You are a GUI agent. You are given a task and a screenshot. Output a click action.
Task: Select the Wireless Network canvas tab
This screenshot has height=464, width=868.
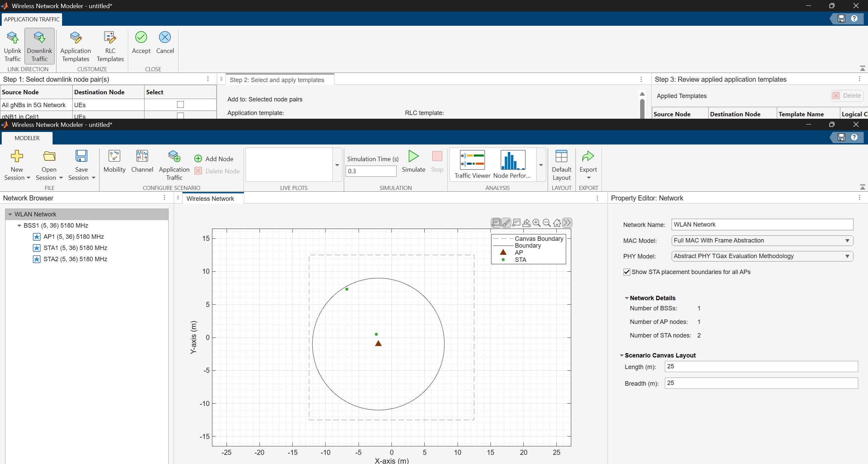coord(210,198)
